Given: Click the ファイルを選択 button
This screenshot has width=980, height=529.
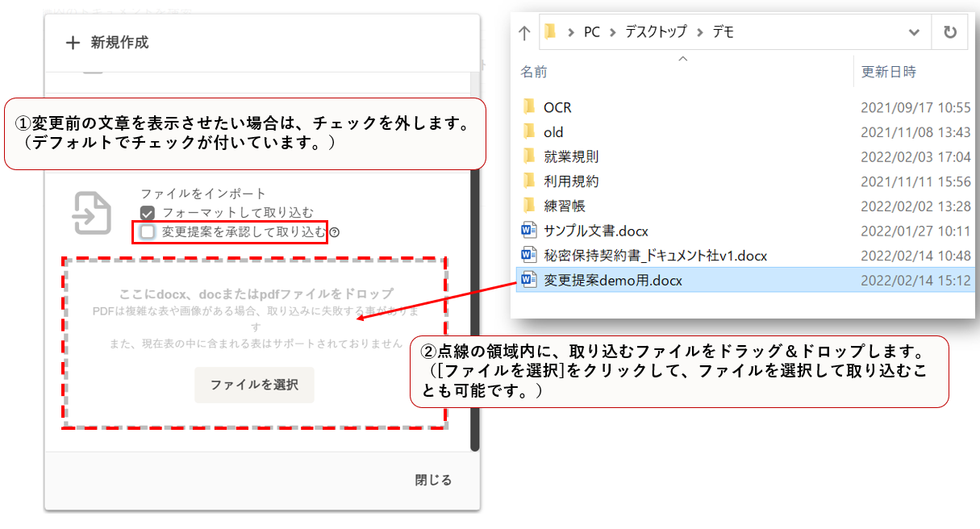Looking at the screenshot, I should coord(254,385).
